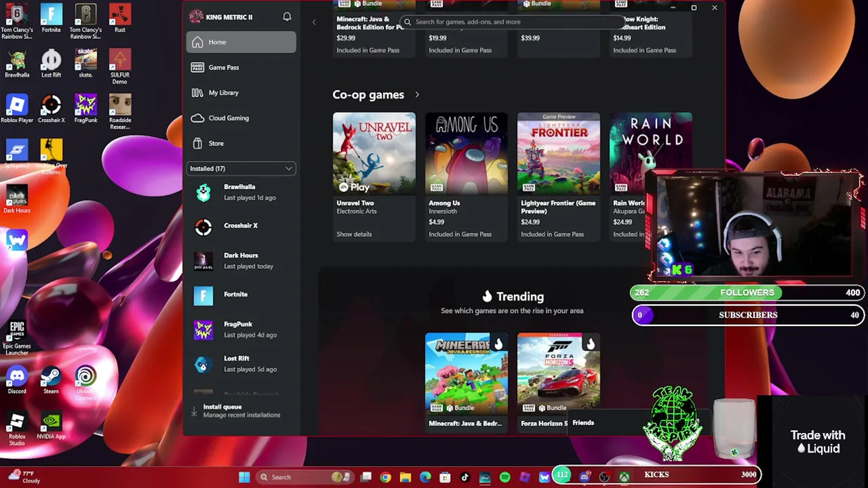
Task: Open SULFUR Demo desktop shortcut
Action: point(120,67)
